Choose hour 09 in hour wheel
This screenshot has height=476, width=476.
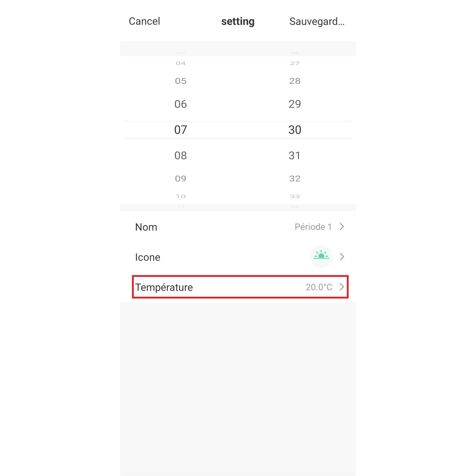click(x=181, y=179)
